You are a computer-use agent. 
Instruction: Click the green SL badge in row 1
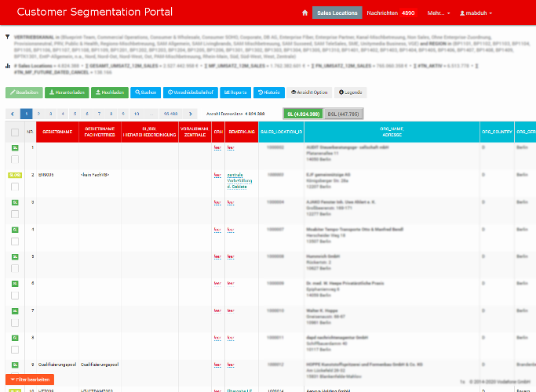coord(15,147)
